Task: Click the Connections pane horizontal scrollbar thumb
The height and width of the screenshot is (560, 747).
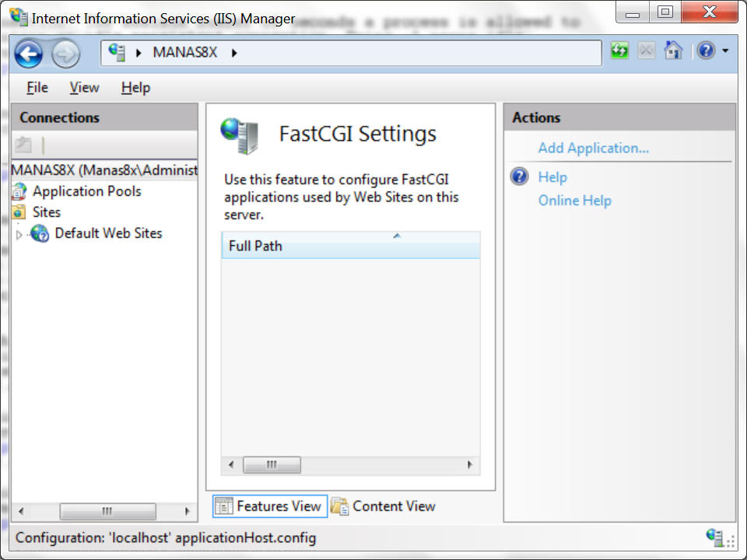Action: 107,511
